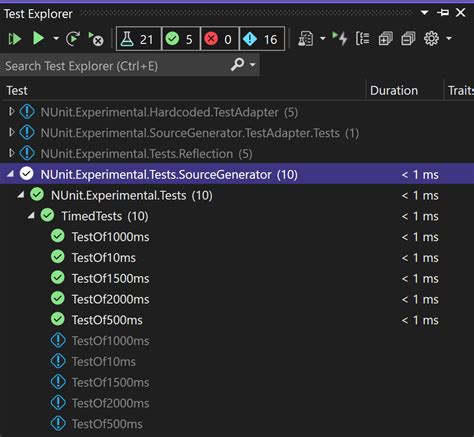Expand all test nodes

click(385, 39)
